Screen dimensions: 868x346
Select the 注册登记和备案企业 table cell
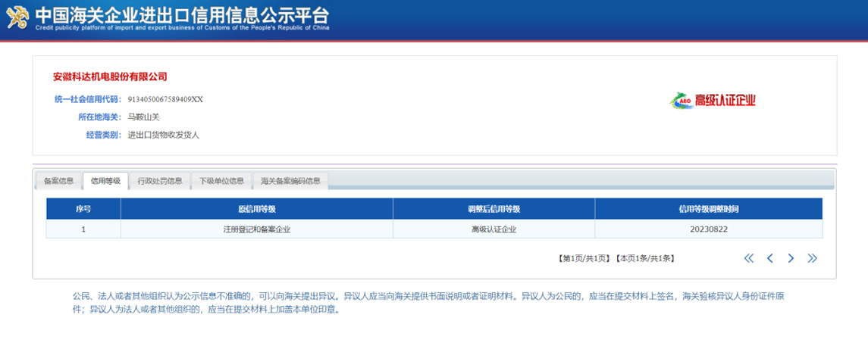coord(256,229)
